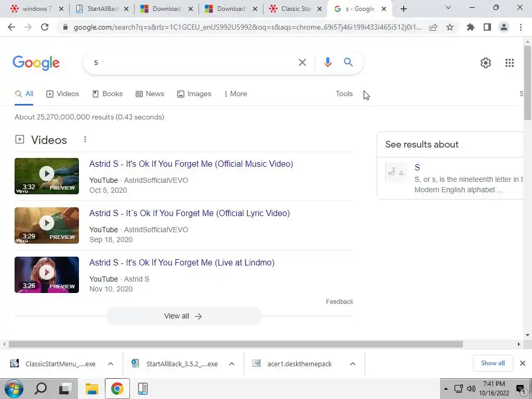Expand acer1.deskthemepack download options
Viewport: 532px width, 399px height.
(x=353, y=364)
